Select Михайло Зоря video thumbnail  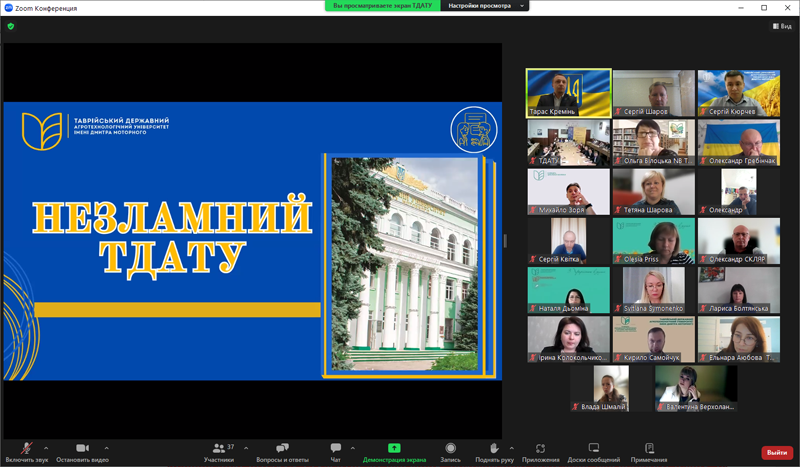pyautogui.click(x=568, y=192)
